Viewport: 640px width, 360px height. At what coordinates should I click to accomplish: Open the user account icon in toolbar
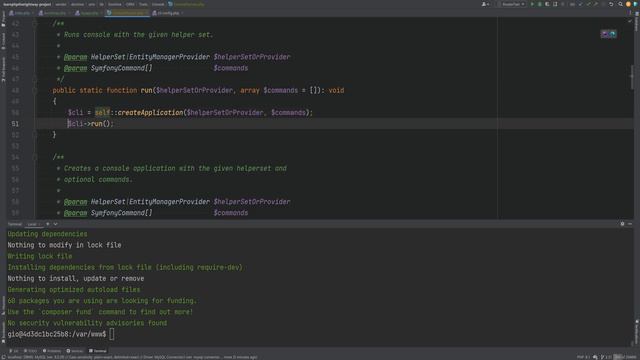(485, 4)
